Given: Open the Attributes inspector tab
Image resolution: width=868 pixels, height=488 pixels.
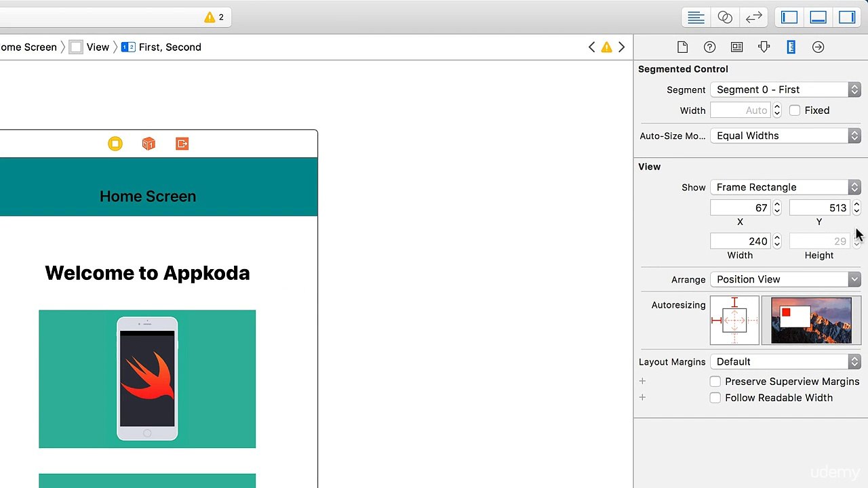Looking at the screenshot, I should (x=764, y=47).
